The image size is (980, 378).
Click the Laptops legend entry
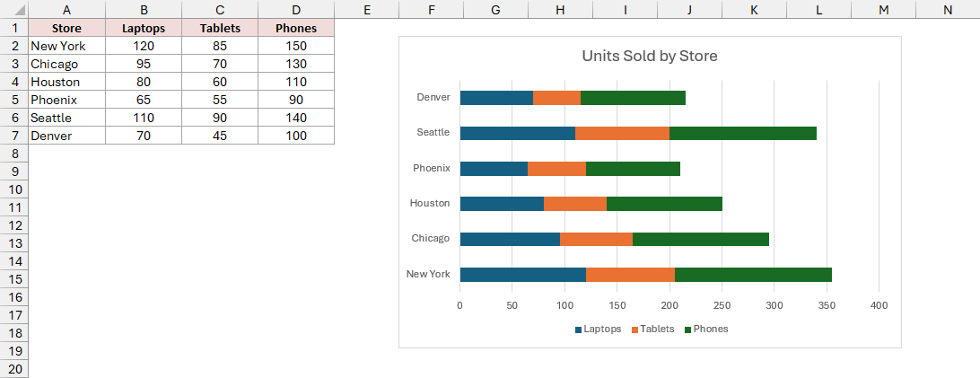coord(598,329)
